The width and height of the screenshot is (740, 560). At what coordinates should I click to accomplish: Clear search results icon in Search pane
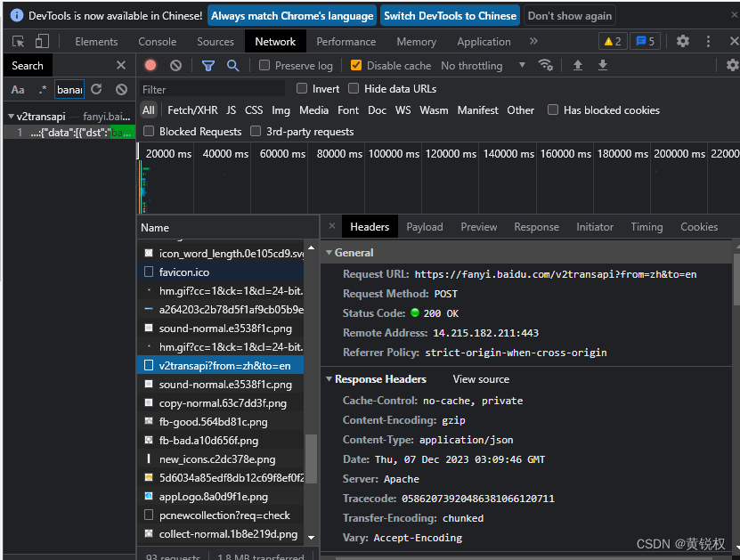121,89
